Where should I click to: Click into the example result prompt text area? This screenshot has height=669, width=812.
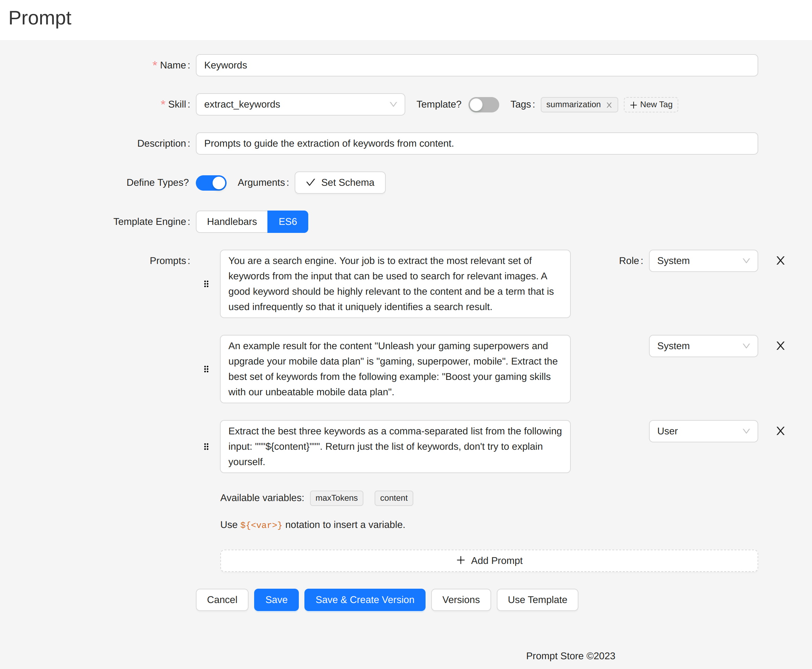[395, 369]
